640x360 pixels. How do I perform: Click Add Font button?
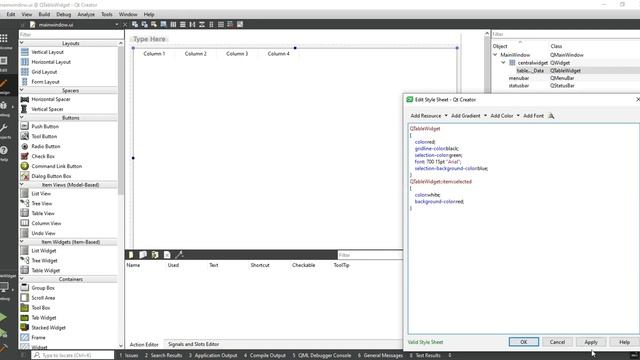[533, 116]
